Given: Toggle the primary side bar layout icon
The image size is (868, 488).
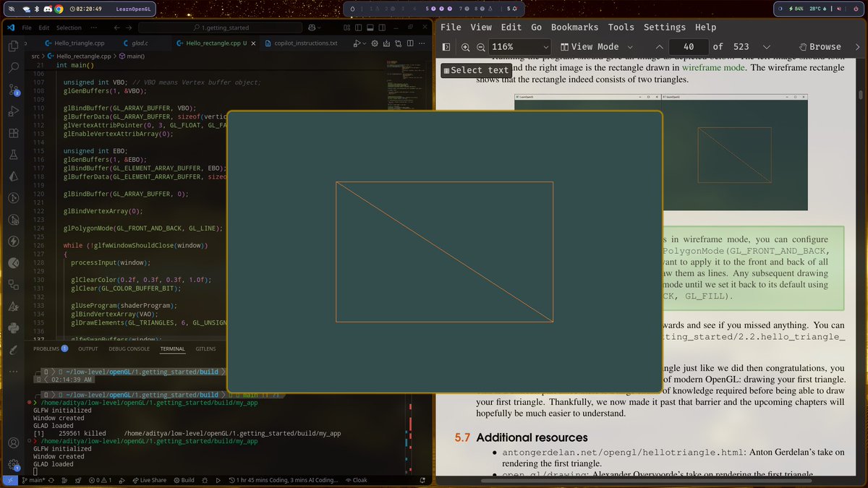Looking at the screenshot, I should pyautogui.click(x=358, y=27).
